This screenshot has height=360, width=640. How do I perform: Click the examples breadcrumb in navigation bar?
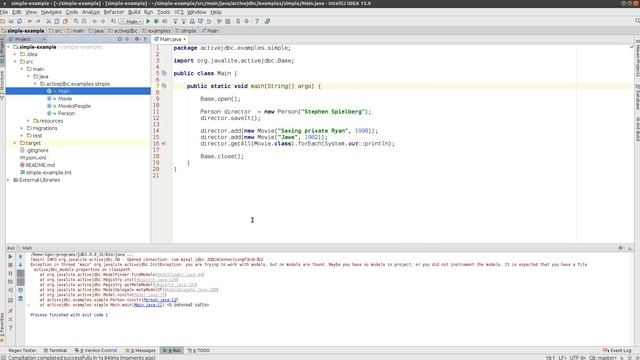click(x=156, y=31)
